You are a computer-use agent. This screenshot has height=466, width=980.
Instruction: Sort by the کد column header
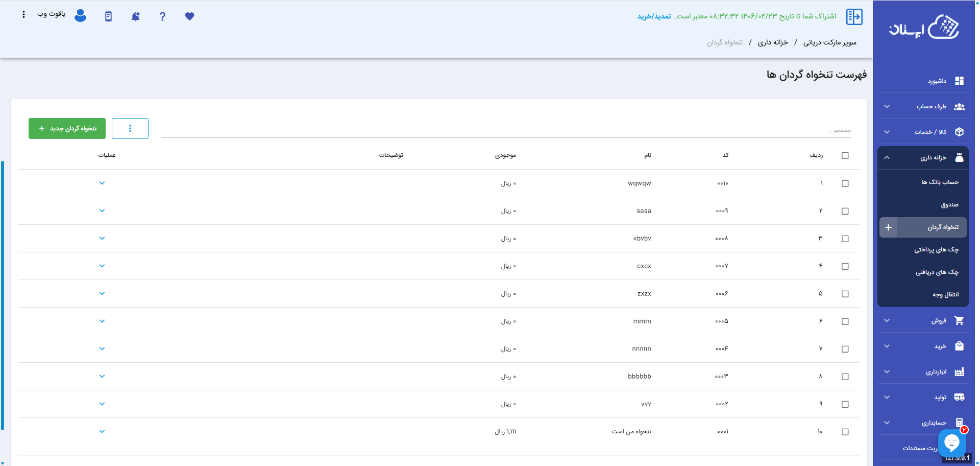coord(725,155)
